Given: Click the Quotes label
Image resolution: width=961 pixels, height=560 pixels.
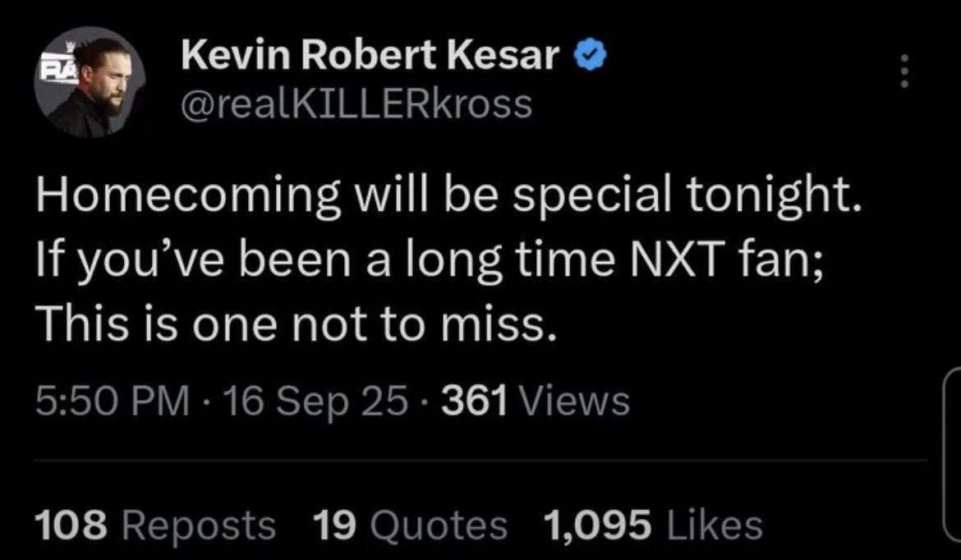Looking at the screenshot, I should coord(438,526).
